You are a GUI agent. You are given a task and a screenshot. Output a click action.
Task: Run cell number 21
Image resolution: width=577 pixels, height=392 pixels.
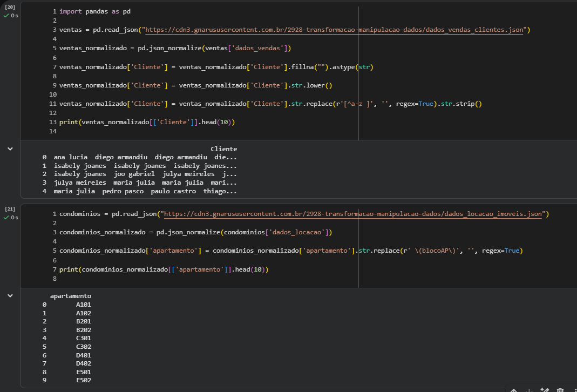(x=10, y=208)
